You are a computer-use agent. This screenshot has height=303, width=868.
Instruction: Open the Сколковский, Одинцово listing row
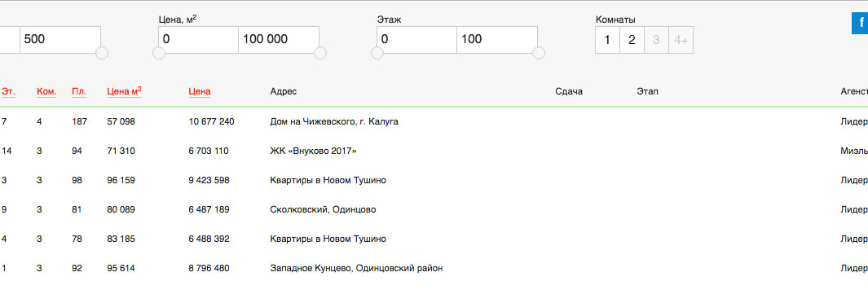pos(434,209)
